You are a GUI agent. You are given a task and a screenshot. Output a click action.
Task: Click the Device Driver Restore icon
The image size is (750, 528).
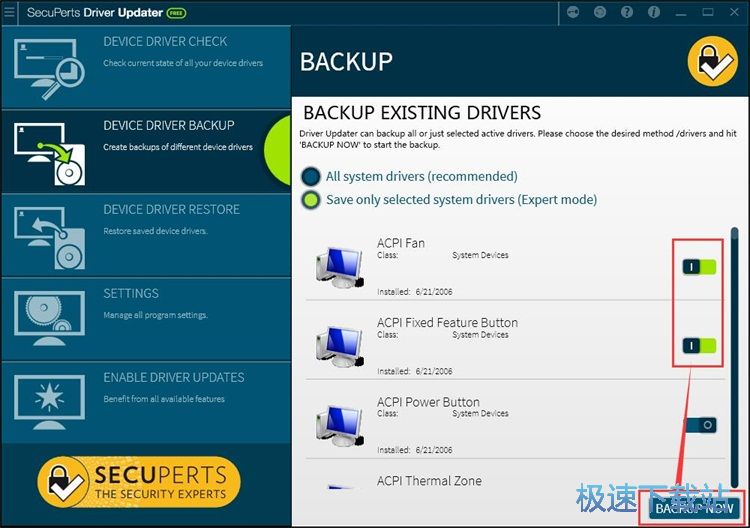(49, 238)
